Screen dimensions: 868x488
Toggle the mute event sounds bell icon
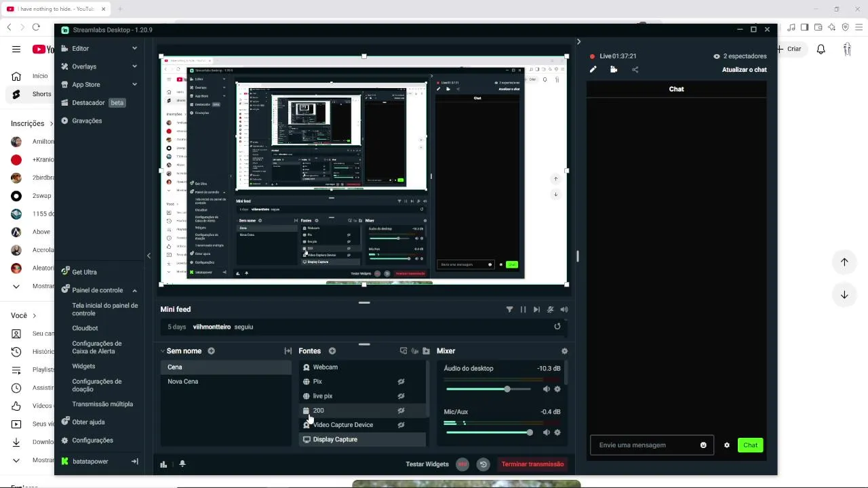(550, 309)
